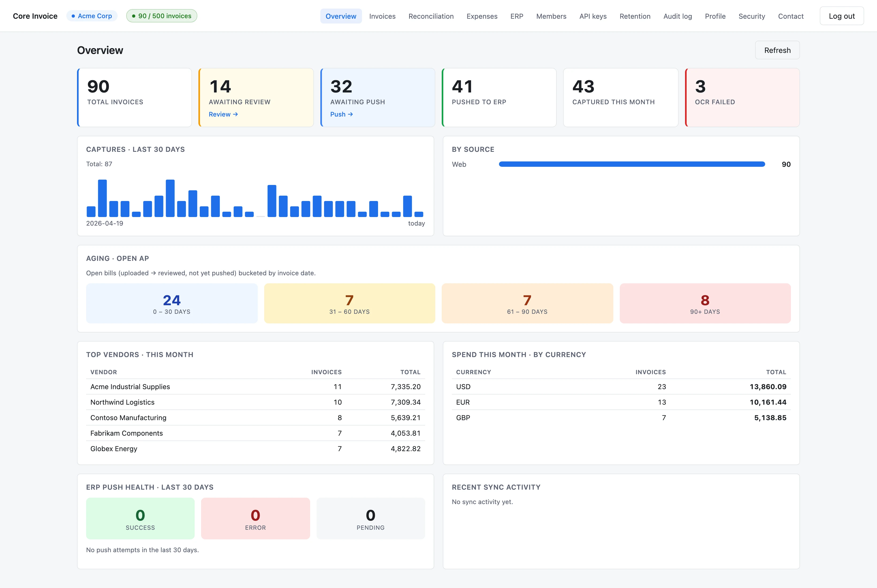This screenshot has height=588, width=877.
Task: Click the Fabrikam Components vendor row
Action: (255, 433)
